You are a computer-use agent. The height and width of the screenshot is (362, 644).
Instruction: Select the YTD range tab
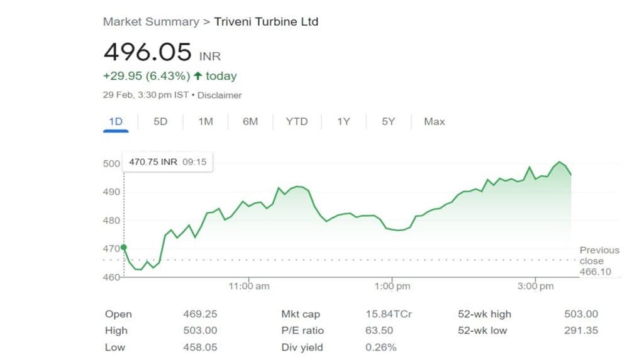[297, 121]
